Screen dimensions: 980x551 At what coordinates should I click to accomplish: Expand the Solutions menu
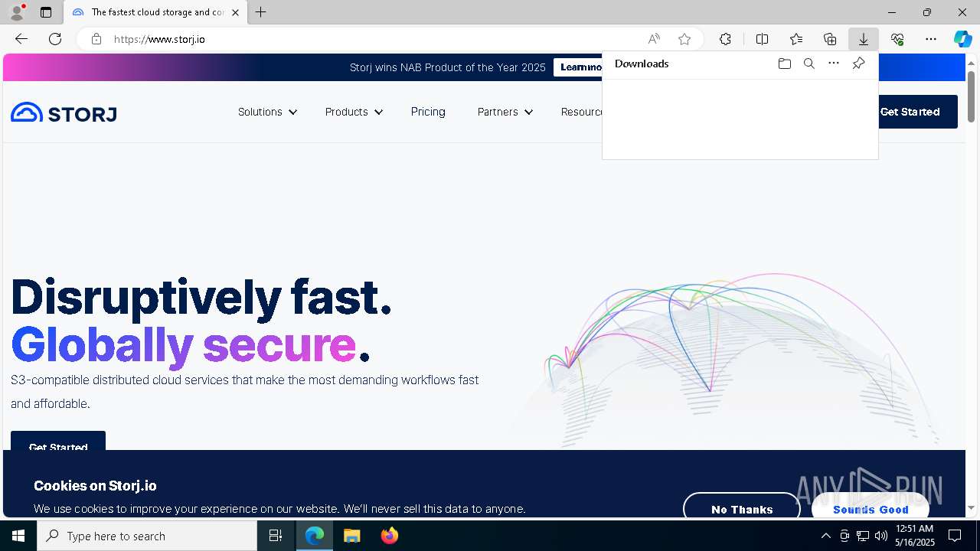tap(267, 112)
